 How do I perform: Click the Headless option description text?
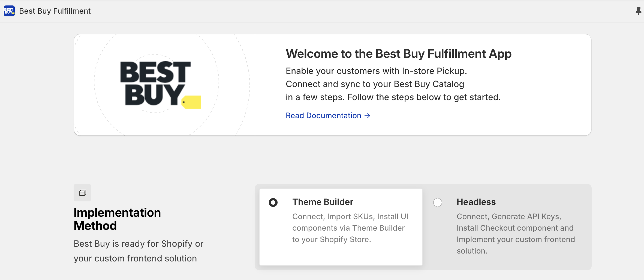click(516, 234)
